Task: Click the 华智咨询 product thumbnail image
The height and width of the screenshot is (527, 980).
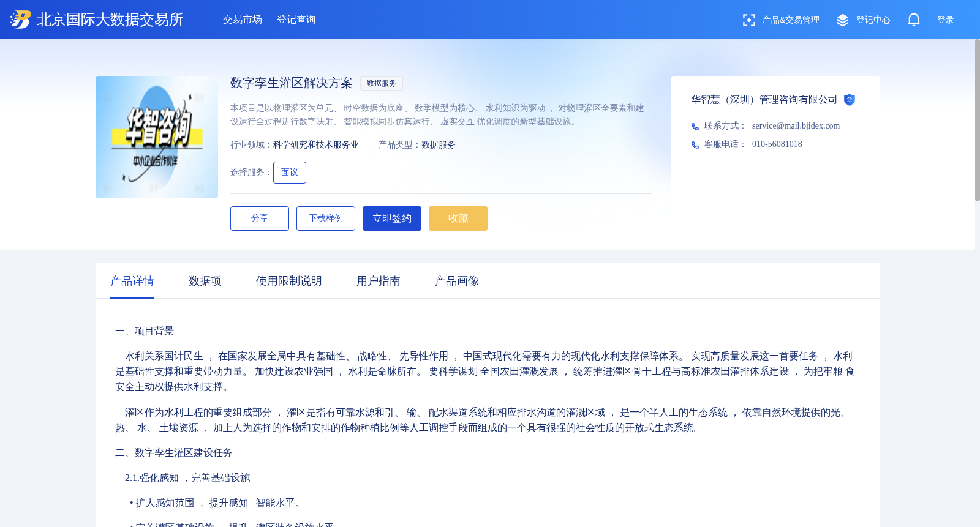Action: 157,137
